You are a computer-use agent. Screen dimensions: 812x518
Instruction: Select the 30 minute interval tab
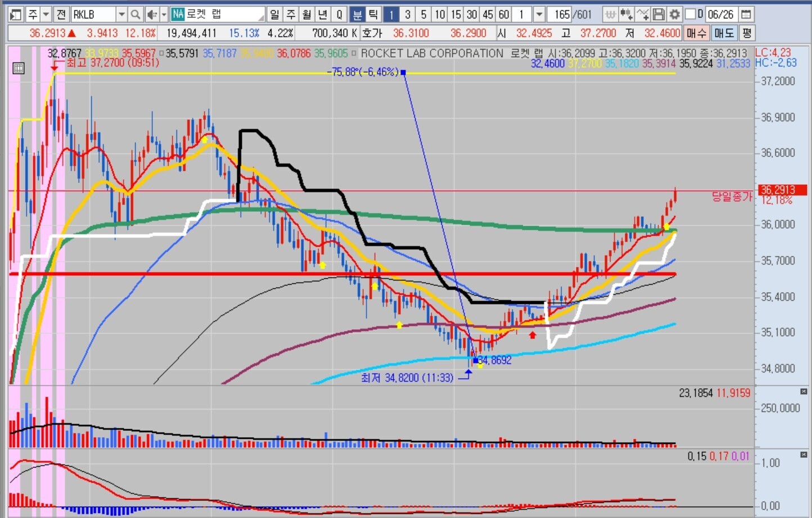coord(472,15)
